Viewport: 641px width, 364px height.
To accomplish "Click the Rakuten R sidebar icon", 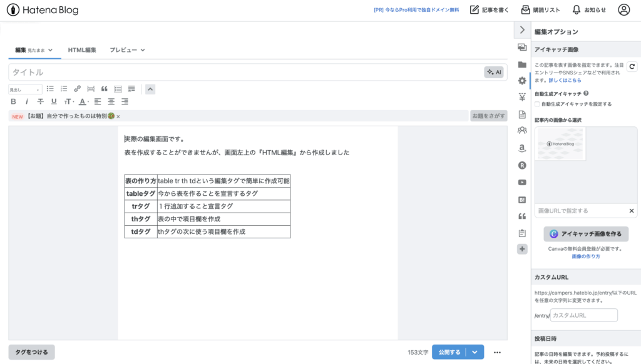I will 522,166.
